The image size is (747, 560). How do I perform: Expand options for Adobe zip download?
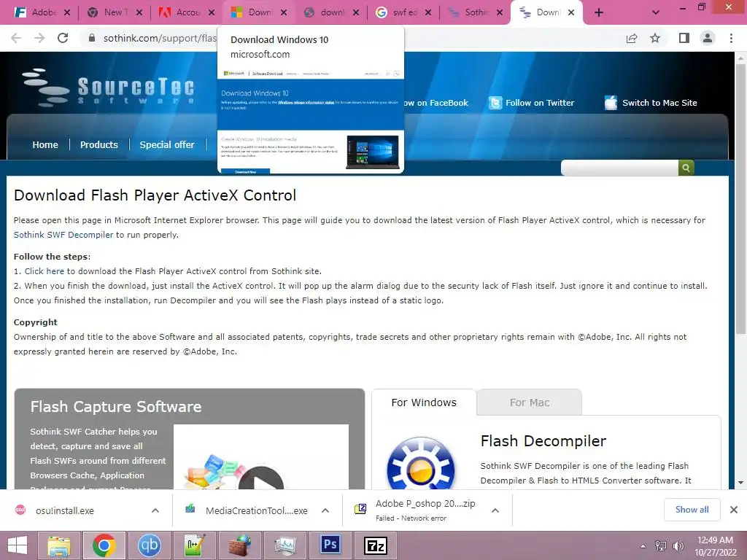495,510
